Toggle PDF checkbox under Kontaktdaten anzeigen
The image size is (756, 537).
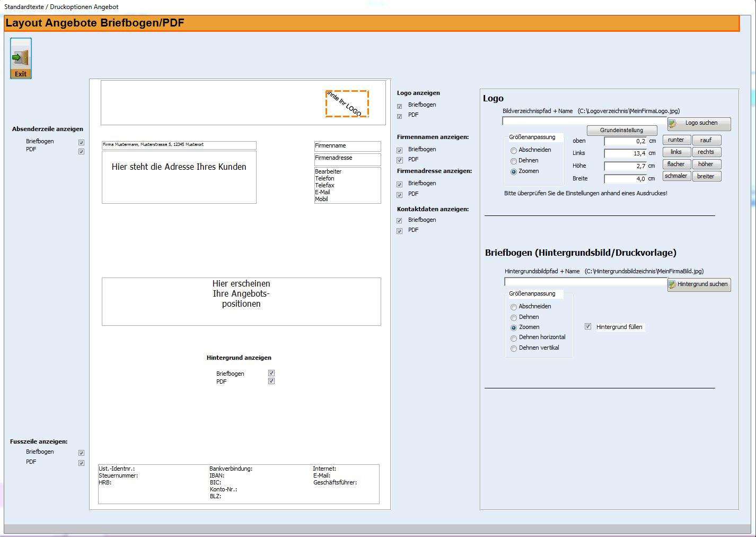[400, 231]
